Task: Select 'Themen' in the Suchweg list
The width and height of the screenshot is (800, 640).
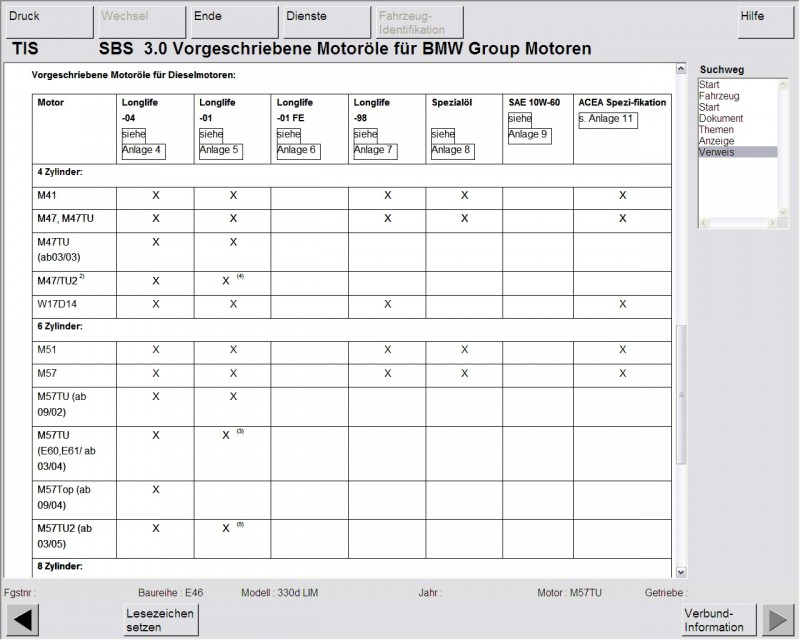Action: point(716,130)
